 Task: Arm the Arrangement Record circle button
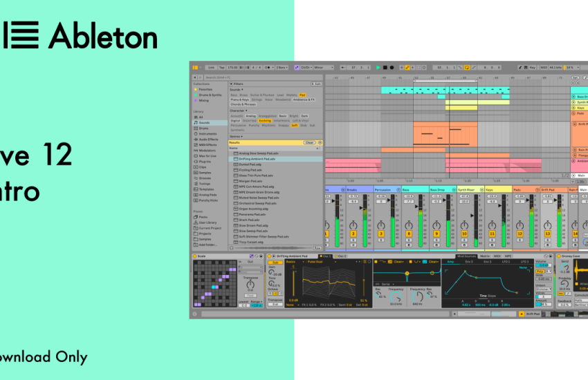click(x=392, y=68)
